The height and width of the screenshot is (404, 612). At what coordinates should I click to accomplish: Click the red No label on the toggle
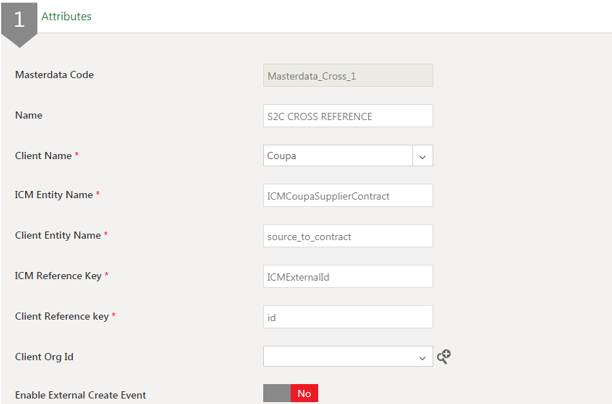304,394
